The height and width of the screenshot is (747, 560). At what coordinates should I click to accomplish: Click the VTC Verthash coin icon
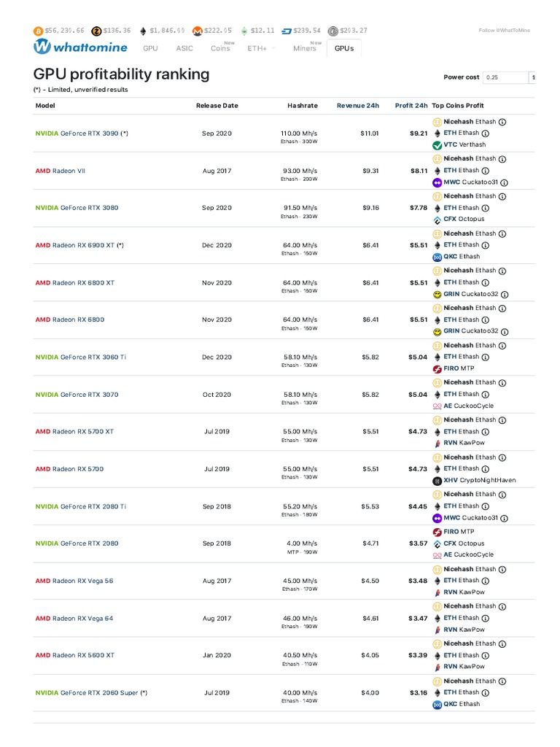[x=437, y=144]
